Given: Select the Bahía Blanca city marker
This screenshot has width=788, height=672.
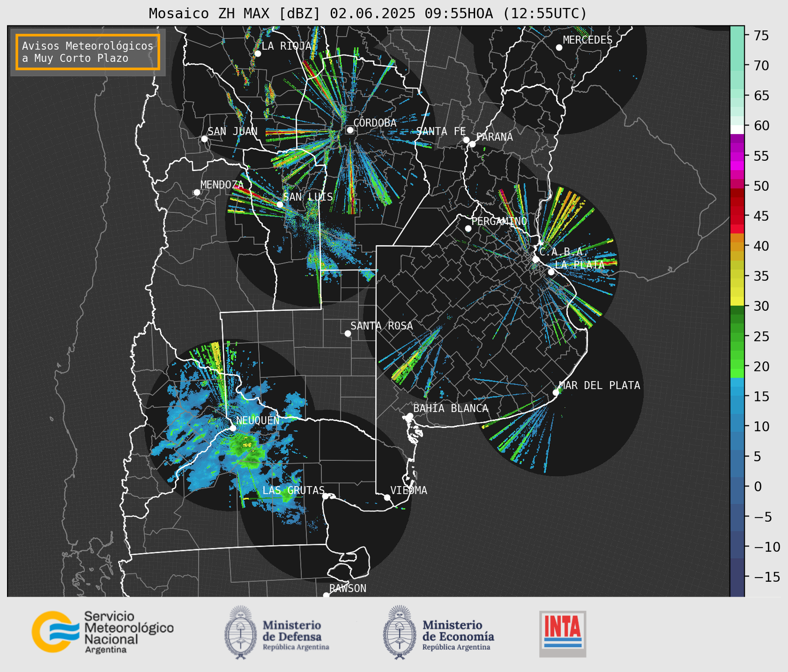Looking at the screenshot, I should (410, 416).
